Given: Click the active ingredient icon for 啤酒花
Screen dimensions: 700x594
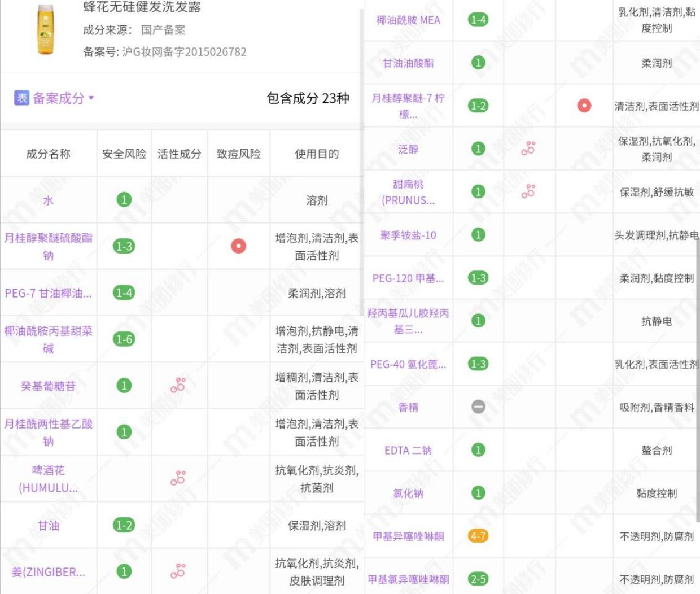Looking at the screenshot, I should click(x=179, y=478).
